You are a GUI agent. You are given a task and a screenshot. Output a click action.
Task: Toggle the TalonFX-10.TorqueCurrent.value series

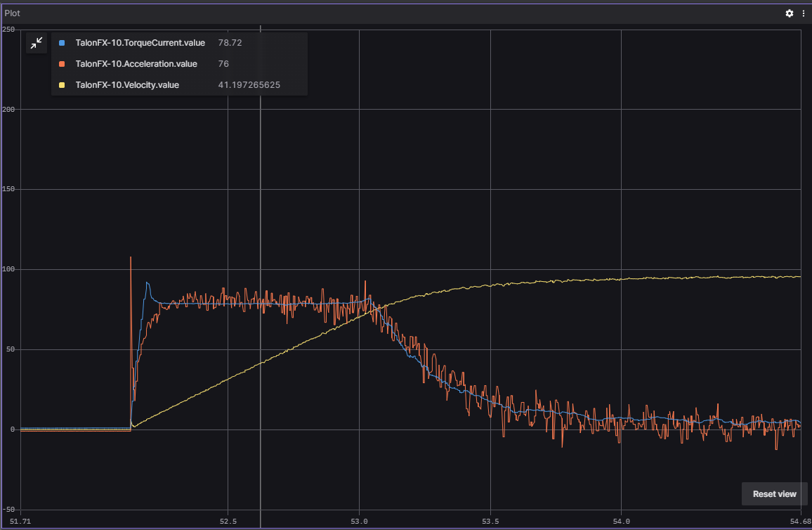[x=140, y=43]
